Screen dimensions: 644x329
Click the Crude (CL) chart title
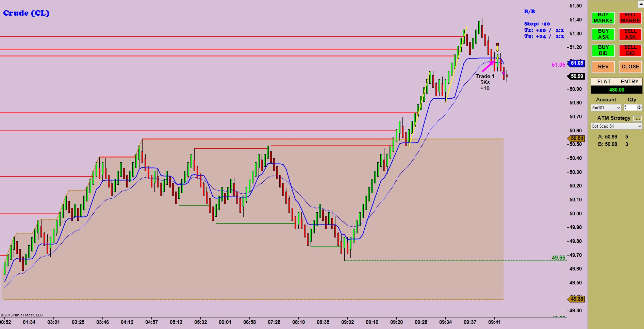[x=26, y=13]
